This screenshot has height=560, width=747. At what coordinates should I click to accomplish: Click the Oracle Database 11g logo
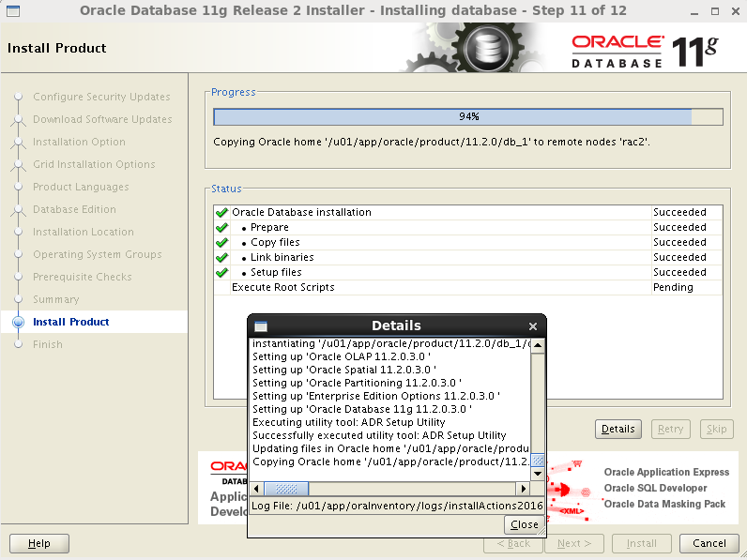645,52
